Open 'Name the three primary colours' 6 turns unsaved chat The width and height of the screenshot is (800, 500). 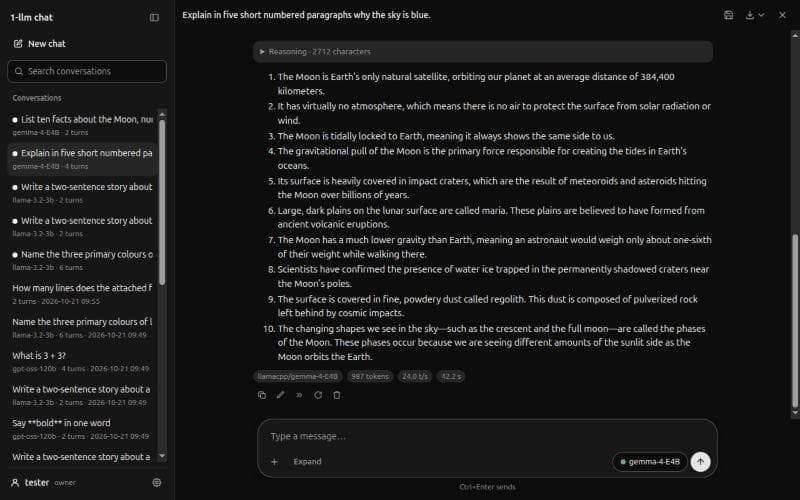83,260
